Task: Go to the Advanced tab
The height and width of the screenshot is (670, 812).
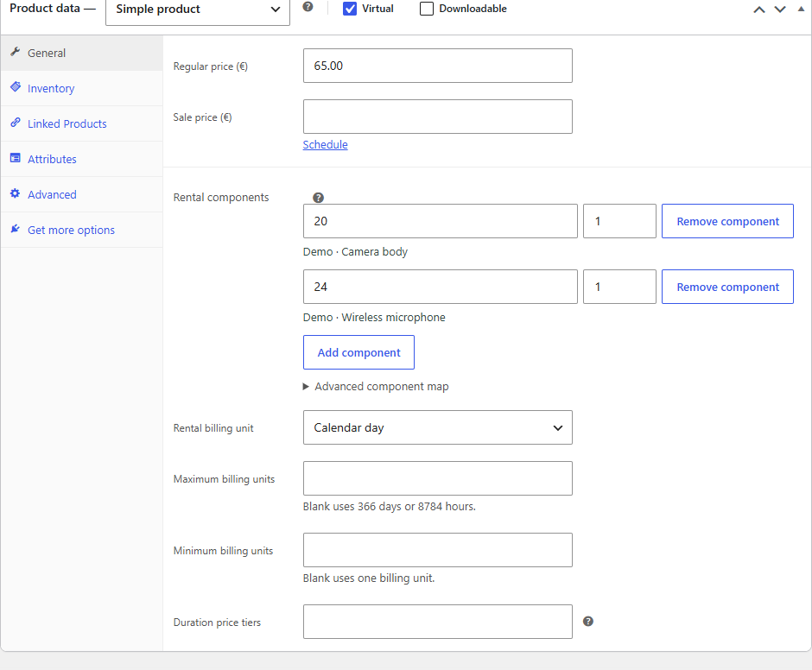Action: [x=82, y=194]
